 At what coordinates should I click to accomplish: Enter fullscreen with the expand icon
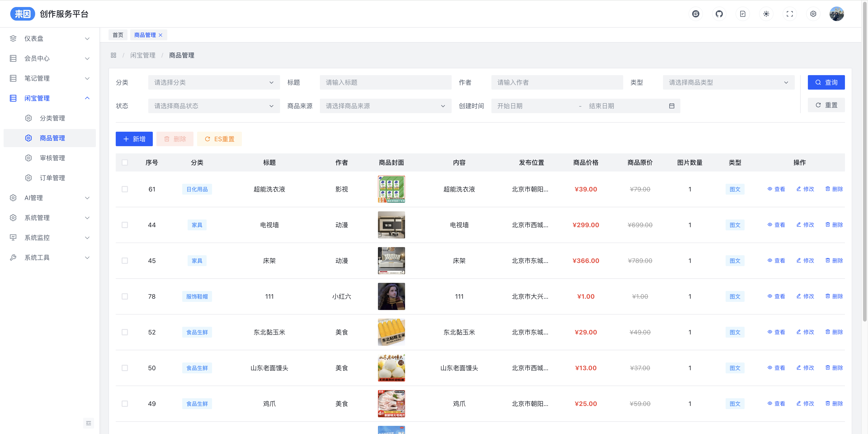click(790, 14)
